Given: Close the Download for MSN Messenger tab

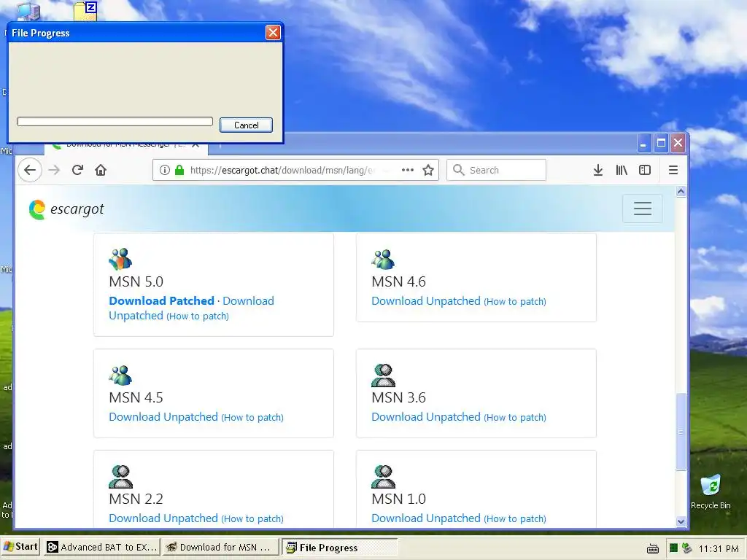Looking at the screenshot, I should click(x=196, y=144).
